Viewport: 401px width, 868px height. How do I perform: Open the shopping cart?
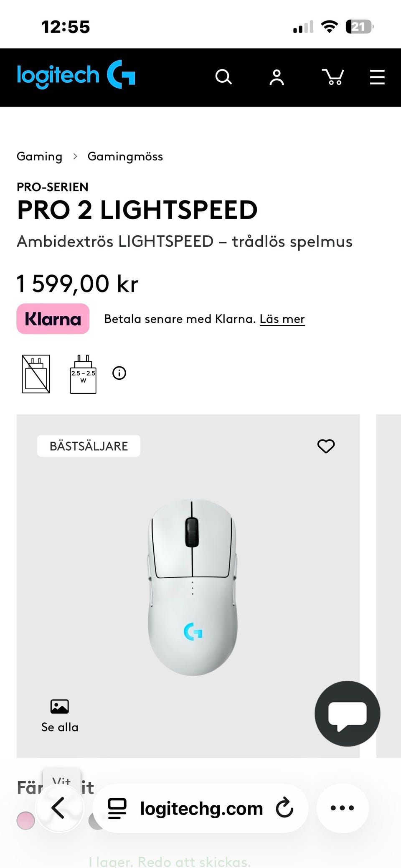pos(333,77)
